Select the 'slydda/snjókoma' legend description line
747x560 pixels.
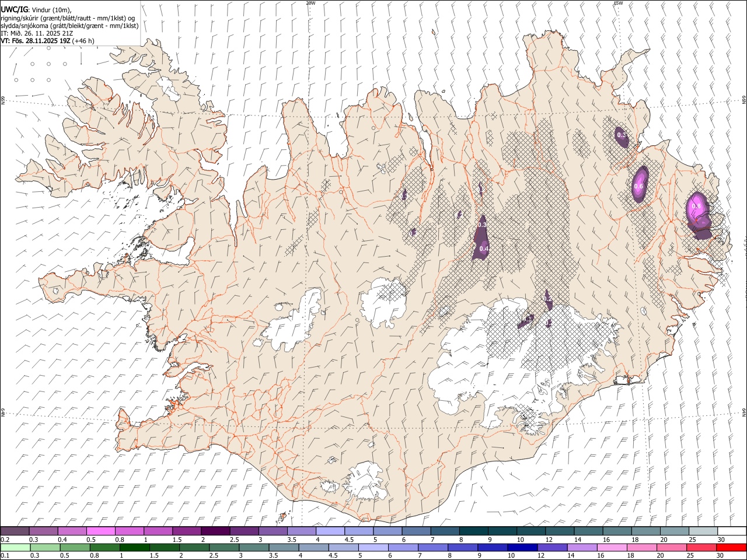pyautogui.click(x=69, y=26)
